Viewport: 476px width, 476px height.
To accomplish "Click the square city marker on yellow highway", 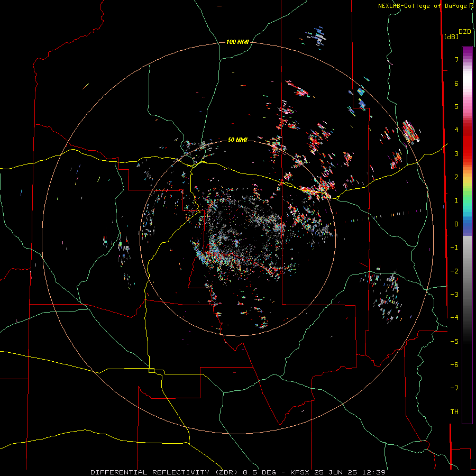I will point(151,370).
